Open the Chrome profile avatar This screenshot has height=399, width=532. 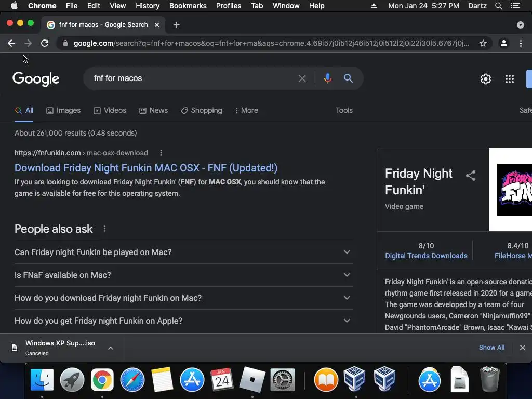click(504, 43)
